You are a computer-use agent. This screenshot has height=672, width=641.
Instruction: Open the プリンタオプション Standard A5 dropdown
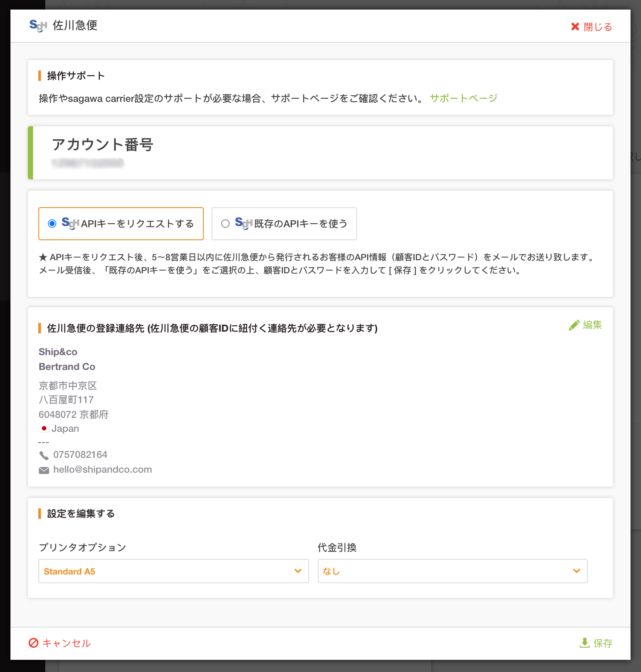173,571
